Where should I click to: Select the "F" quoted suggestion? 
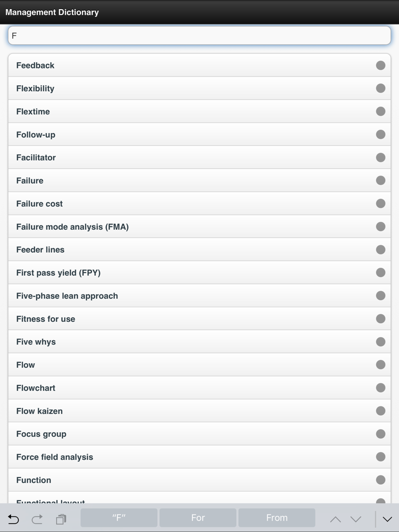tap(119, 518)
